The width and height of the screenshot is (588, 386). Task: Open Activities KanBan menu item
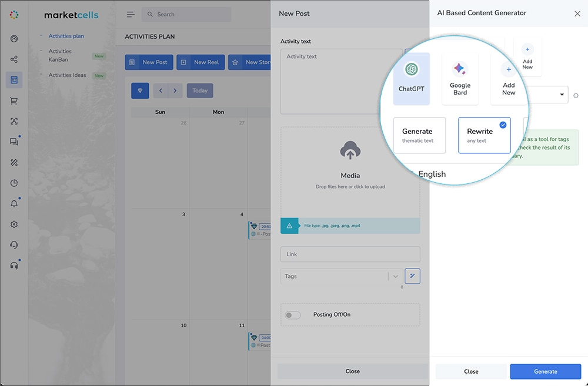(x=60, y=55)
